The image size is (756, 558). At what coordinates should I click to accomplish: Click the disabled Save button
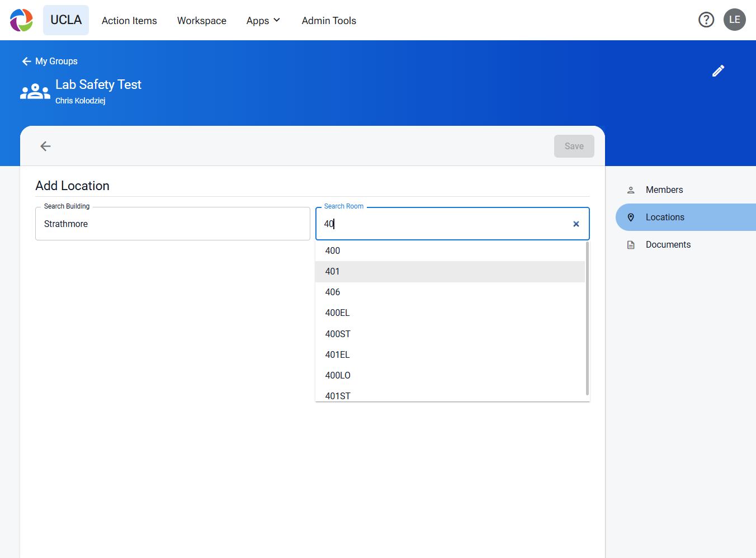click(574, 146)
